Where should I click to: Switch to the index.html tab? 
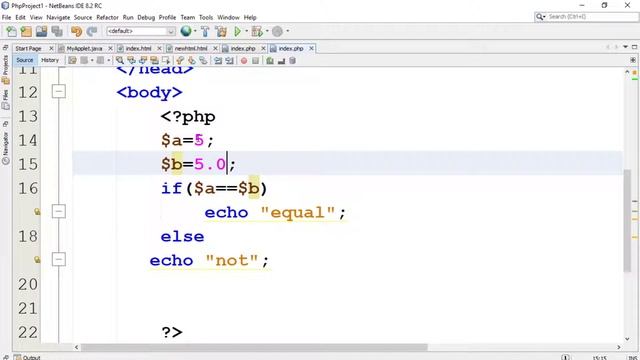(138, 49)
